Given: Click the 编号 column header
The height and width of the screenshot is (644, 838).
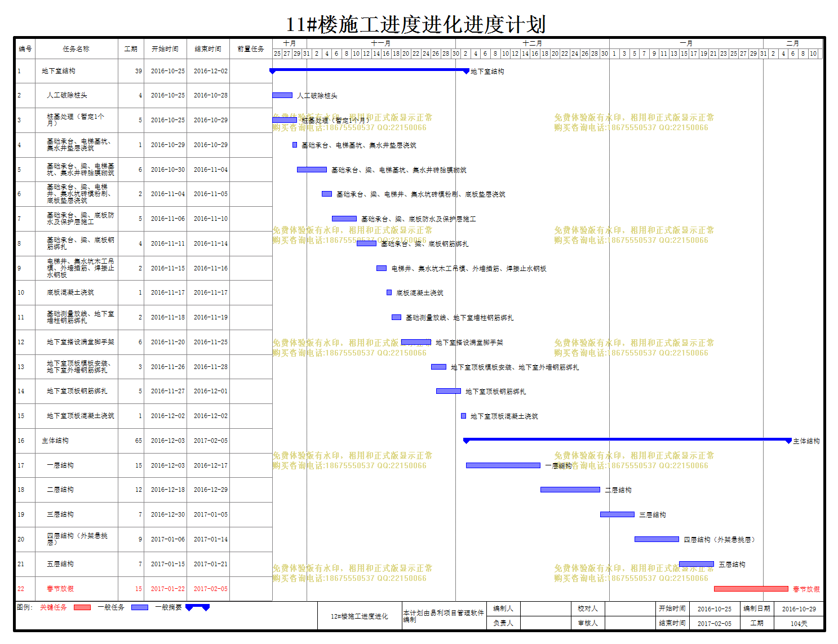Looking at the screenshot, I should (x=25, y=49).
